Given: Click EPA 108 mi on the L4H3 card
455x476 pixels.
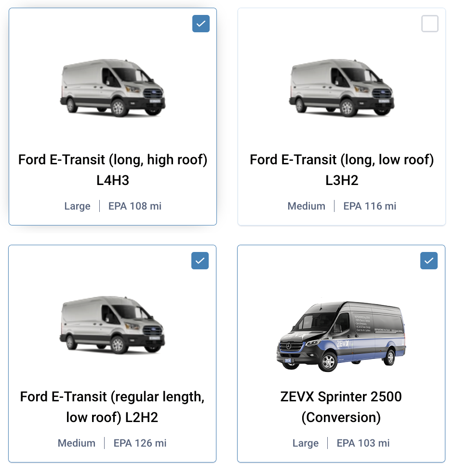Looking at the screenshot, I should tap(134, 206).
